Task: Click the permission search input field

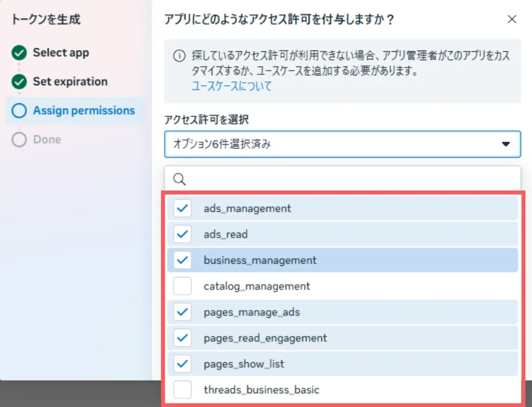Action: (x=348, y=180)
